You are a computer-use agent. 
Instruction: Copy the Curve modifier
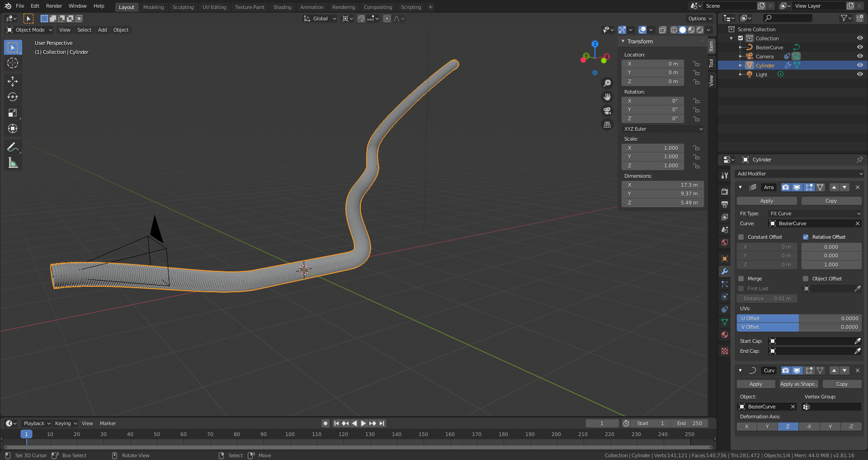pyautogui.click(x=842, y=384)
